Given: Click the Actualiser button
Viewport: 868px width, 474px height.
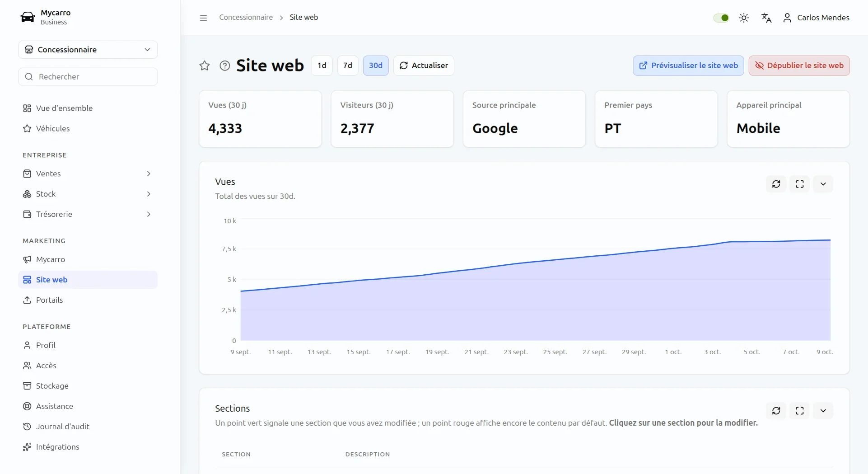Looking at the screenshot, I should (x=424, y=66).
